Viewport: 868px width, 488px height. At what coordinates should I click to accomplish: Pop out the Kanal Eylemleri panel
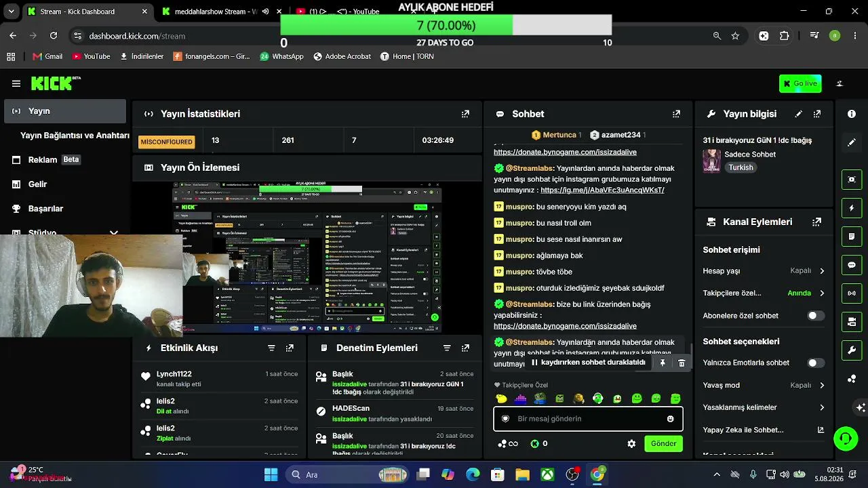tap(817, 222)
